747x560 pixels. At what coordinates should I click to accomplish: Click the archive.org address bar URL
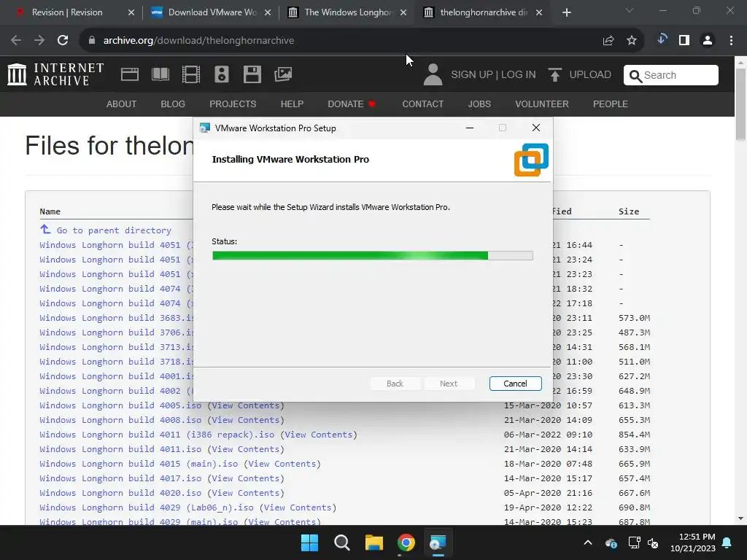(x=198, y=41)
